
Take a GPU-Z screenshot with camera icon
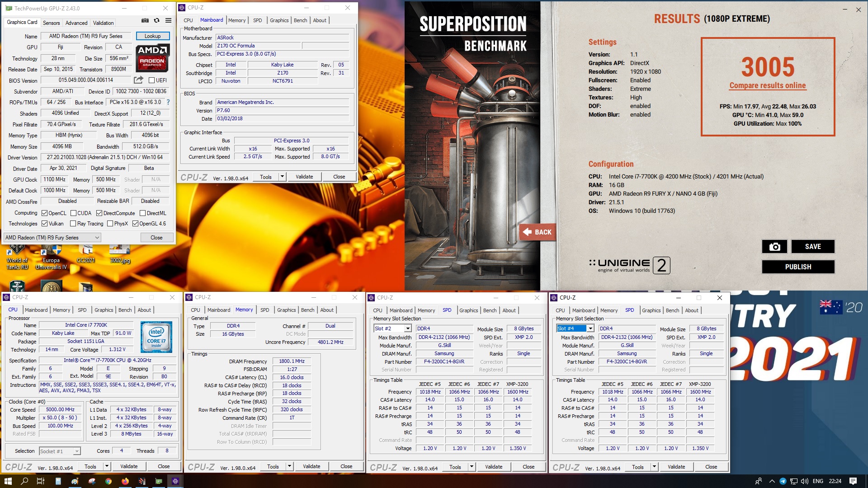pos(145,20)
